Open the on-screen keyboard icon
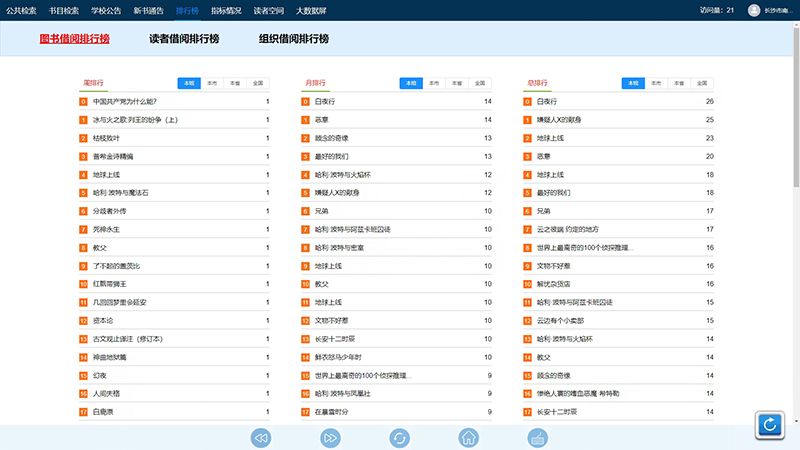This screenshot has height=450, width=800. (x=537, y=438)
